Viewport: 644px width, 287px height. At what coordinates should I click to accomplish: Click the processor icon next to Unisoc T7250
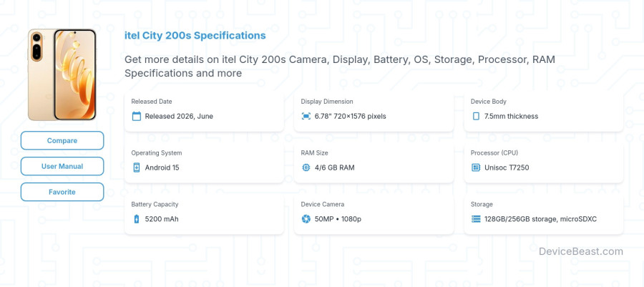pyautogui.click(x=476, y=167)
